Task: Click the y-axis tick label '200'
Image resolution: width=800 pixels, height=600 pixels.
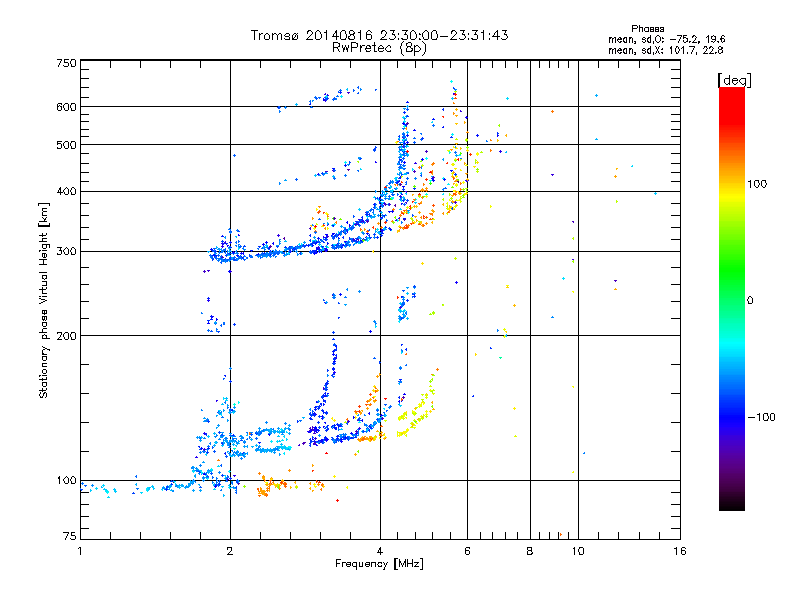Action: [66, 336]
